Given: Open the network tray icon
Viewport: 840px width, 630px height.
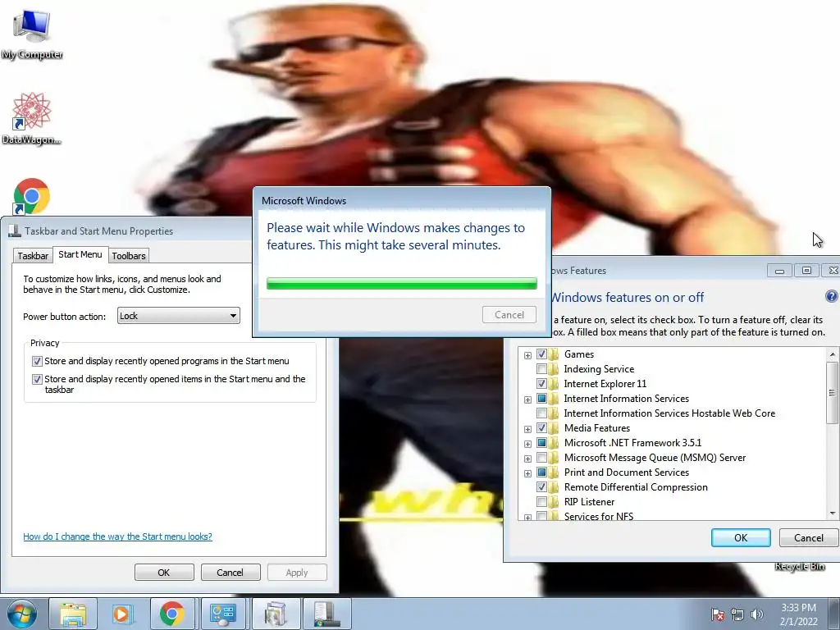Looking at the screenshot, I should pyautogui.click(x=737, y=615).
